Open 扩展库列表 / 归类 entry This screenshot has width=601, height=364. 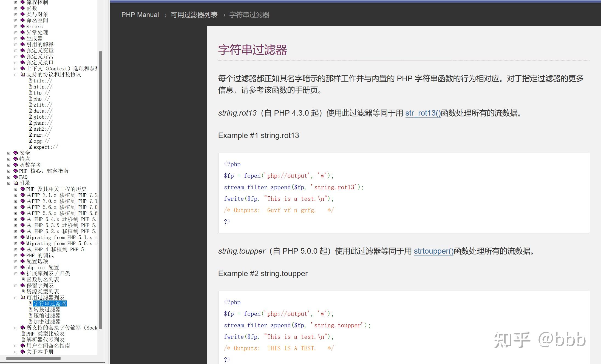[x=48, y=273]
